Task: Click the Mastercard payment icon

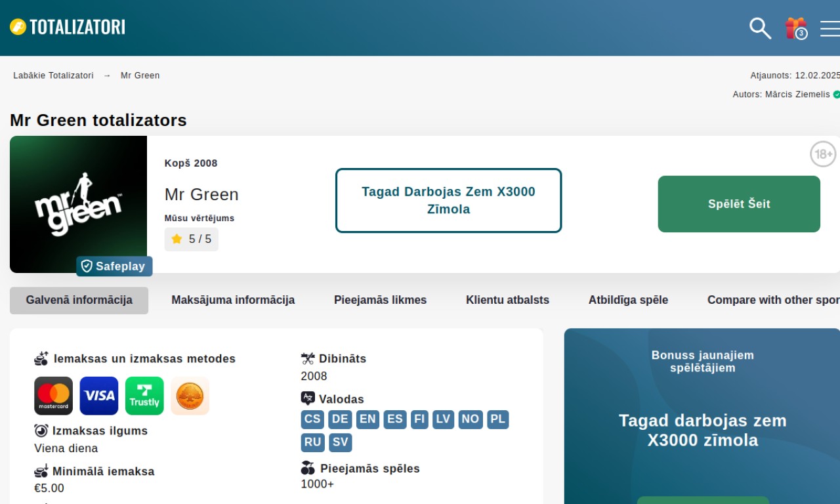Action: (x=54, y=396)
